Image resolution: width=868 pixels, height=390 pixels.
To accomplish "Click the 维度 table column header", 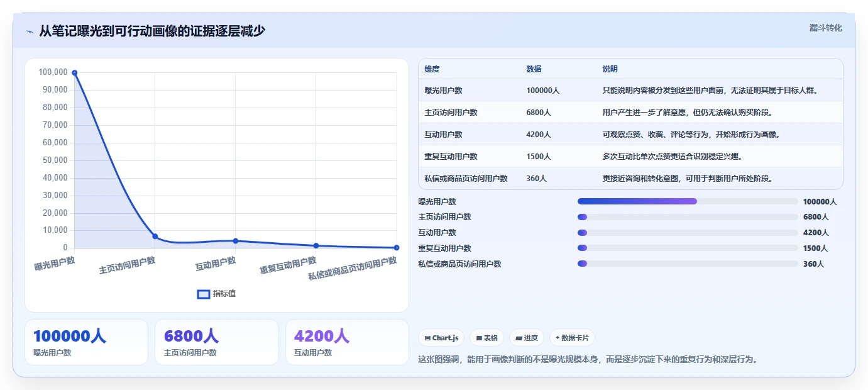I will click(x=432, y=69).
